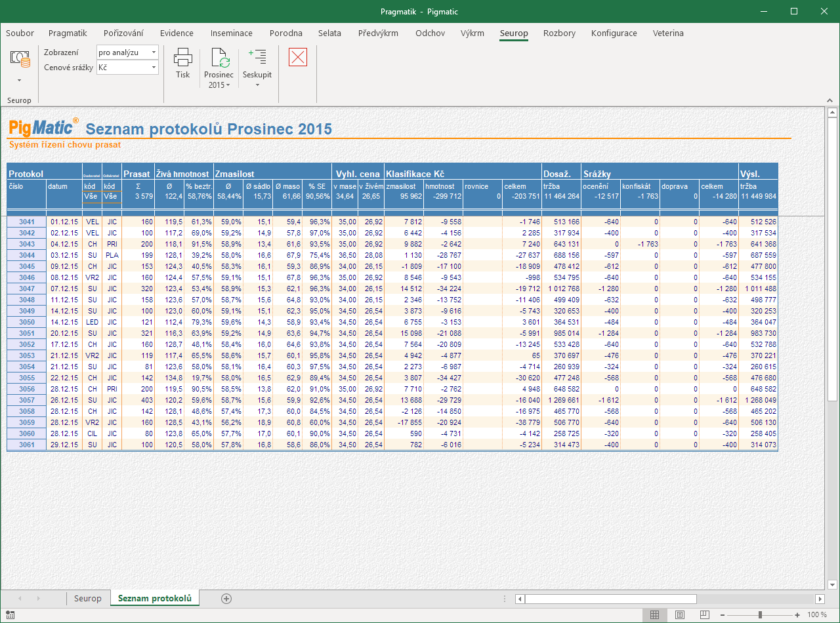Click the Seskupit grouping icon
This screenshot has width=840, height=623.
(257, 56)
